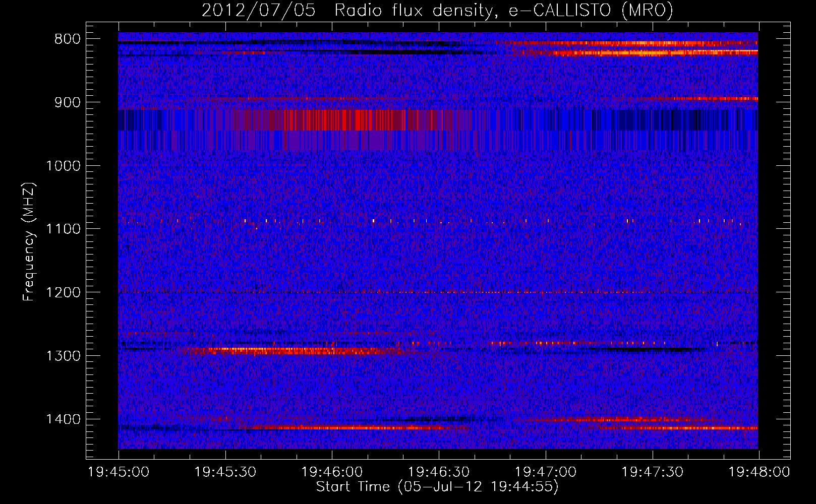The height and width of the screenshot is (504, 816).
Task: Select the 1100 frequency tick label
Action: click(x=63, y=229)
